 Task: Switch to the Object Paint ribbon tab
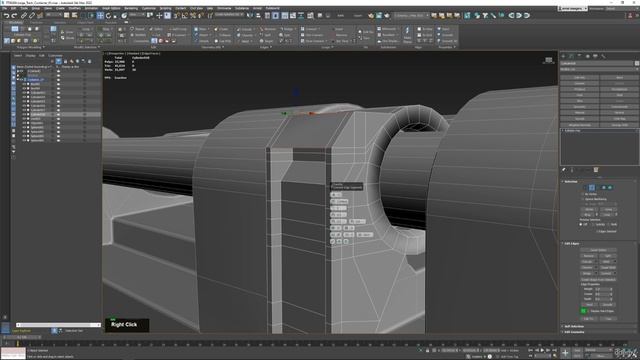85,23
